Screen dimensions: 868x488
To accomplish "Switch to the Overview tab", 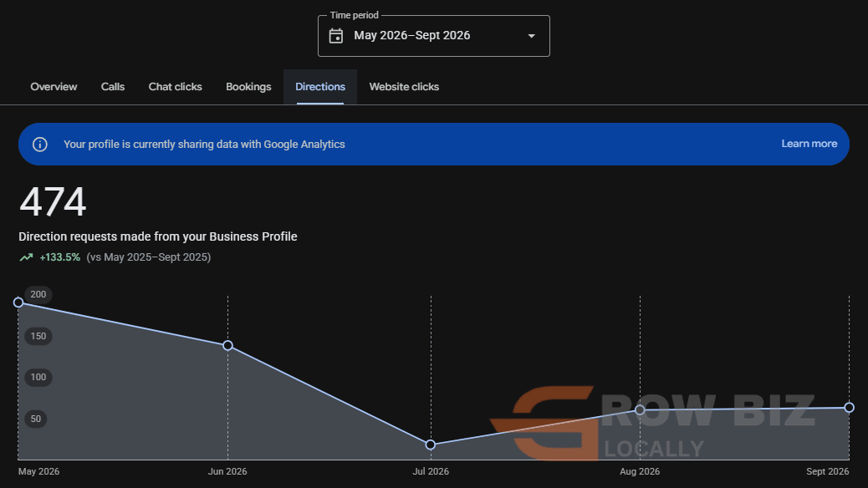I will pyautogui.click(x=54, y=87).
